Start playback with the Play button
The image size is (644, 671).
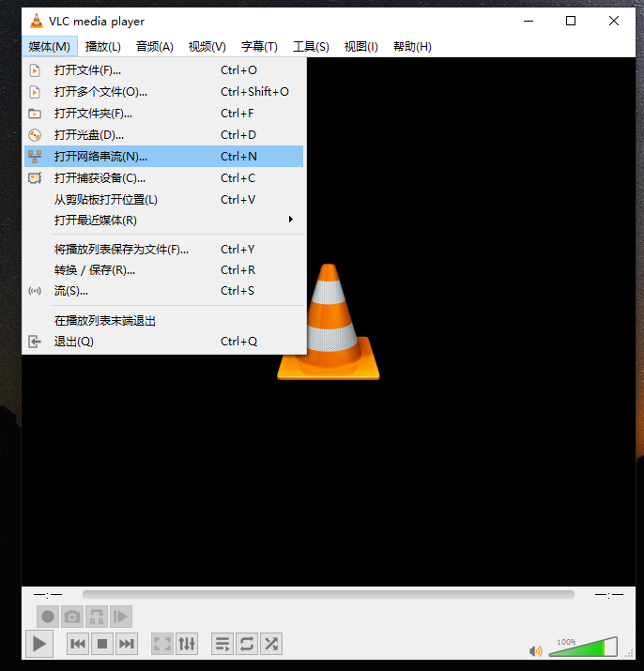39,644
